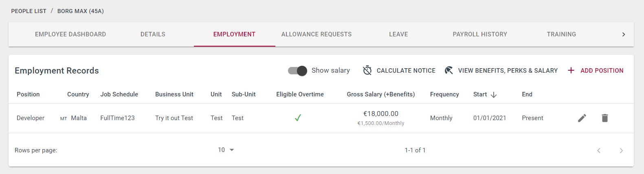Click the plus icon for Add Position
The height and width of the screenshot is (174, 644).
point(571,70)
